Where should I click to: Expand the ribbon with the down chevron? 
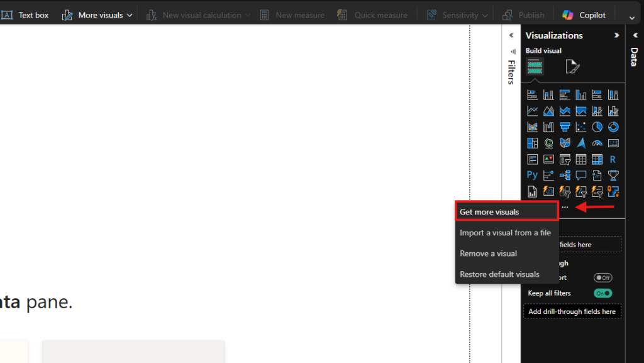pyautogui.click(x=631, y=18)
